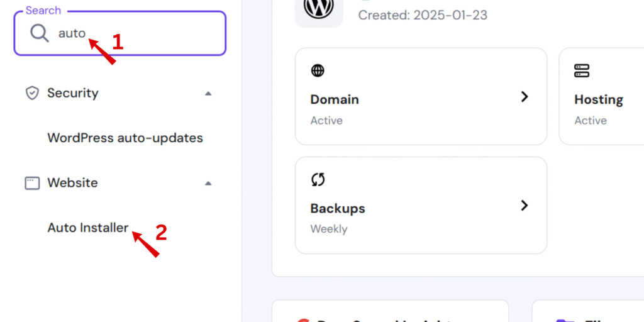Click the Domain globe icon
Image resolution: width=644 pixels, height=322 pixels.
[318, 70]
